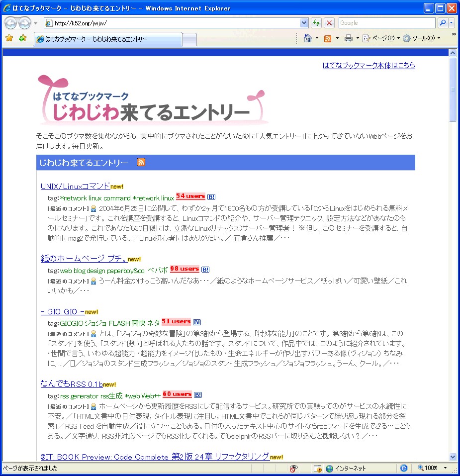Click the tag text rss generator rss生成

tap(91, 396)
